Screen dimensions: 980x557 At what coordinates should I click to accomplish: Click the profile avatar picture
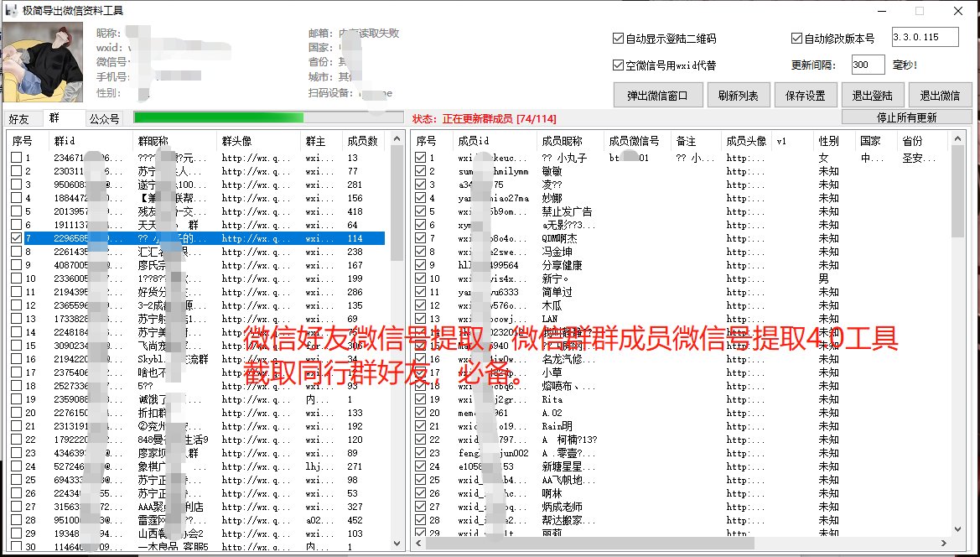pos(43,62)
